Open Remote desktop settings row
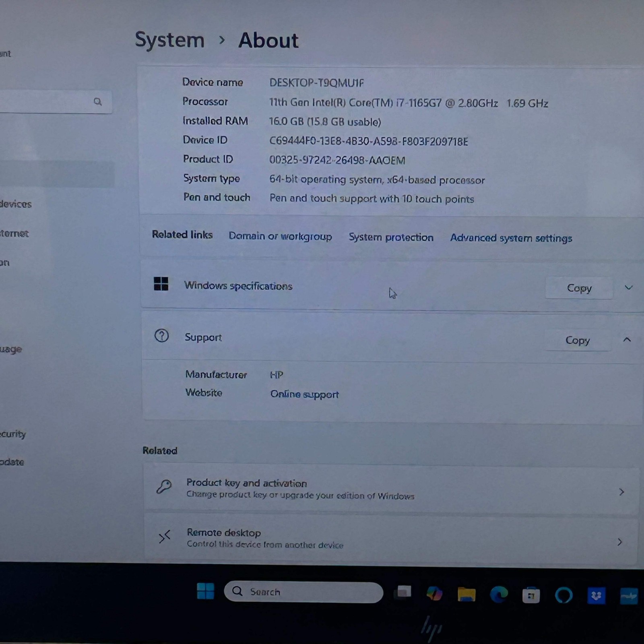 click(x=391, y=538)
